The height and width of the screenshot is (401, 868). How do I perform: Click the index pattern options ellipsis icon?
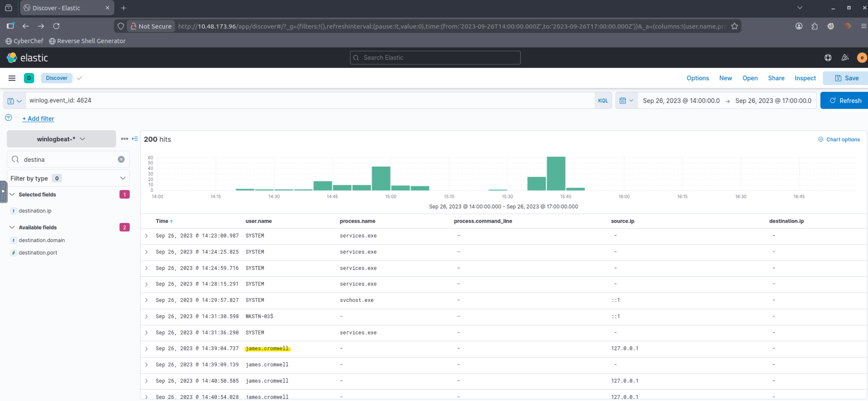pos(124,139)
